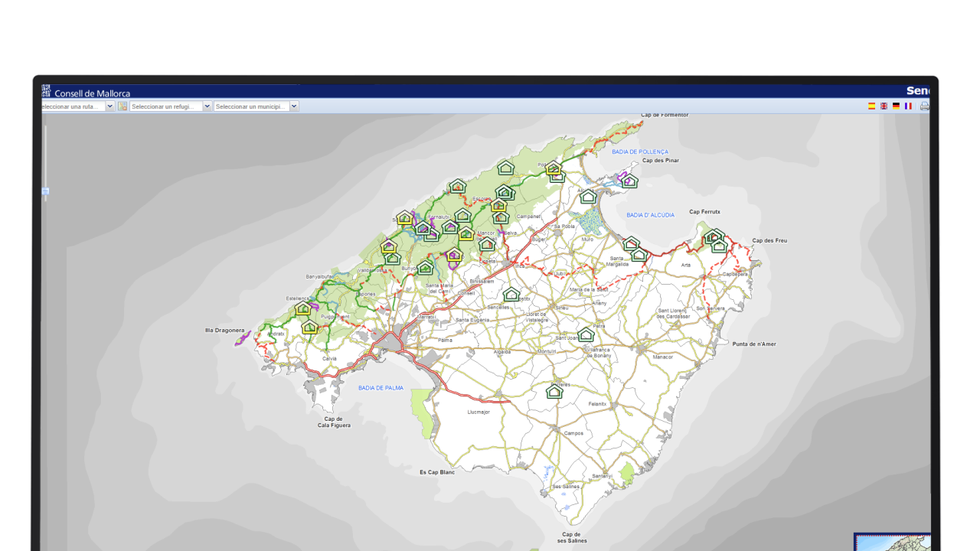The image size is (980, 551).
Task: Select the refuge icon south of Mancor label
Action: coord(487,245)
